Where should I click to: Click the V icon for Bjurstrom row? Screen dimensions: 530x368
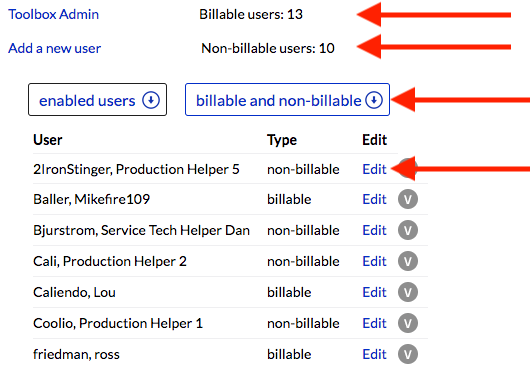408,230
